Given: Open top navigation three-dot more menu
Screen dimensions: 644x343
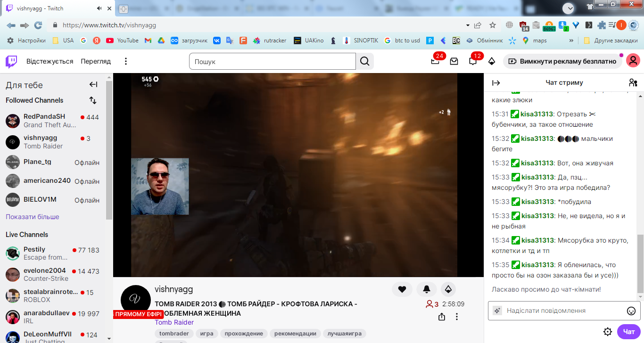Looking at the screenshot, I should [126, 61].
